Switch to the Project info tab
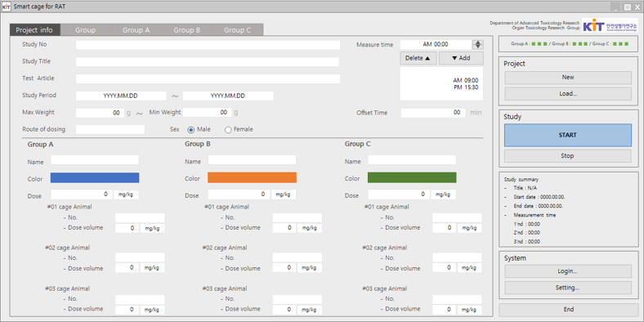The width and height of the screenshot is (644, 322). pos(35,30)
